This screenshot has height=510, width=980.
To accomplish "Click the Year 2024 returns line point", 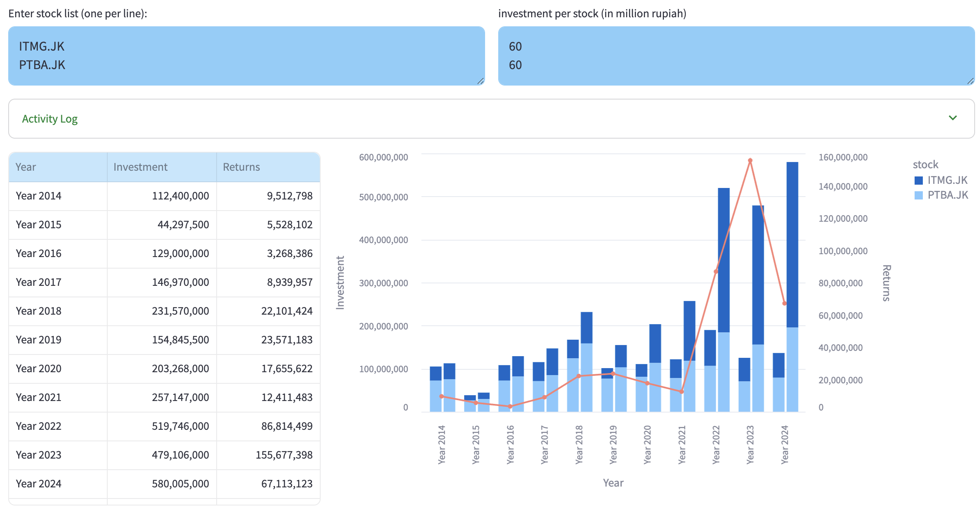I will [784, 303].
